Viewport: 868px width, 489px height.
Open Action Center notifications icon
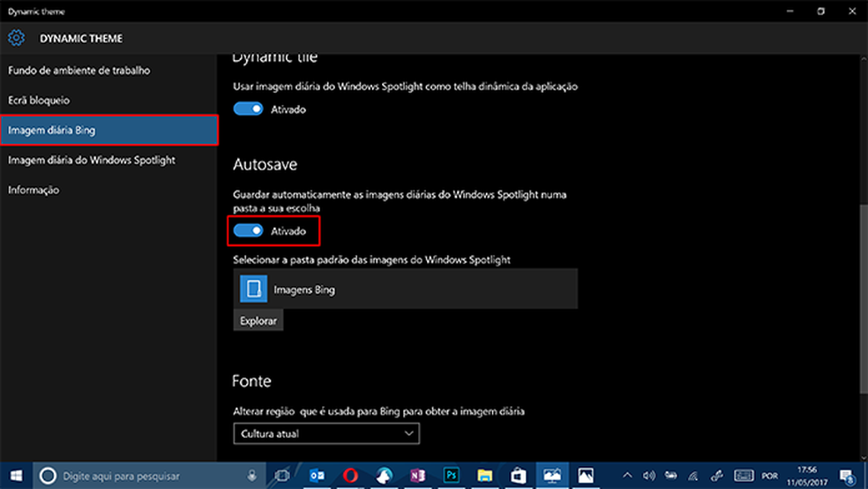point(848,477)
